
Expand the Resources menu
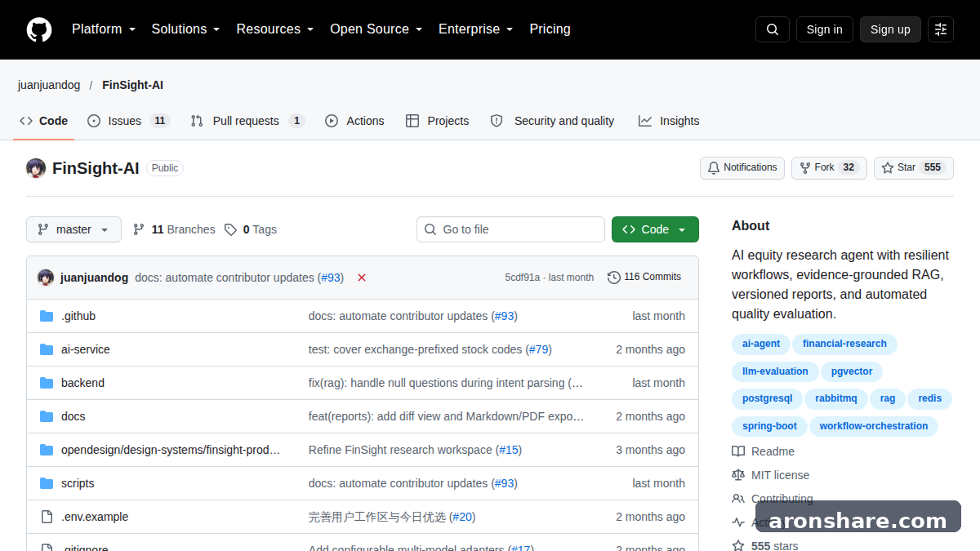pos(275,29)
